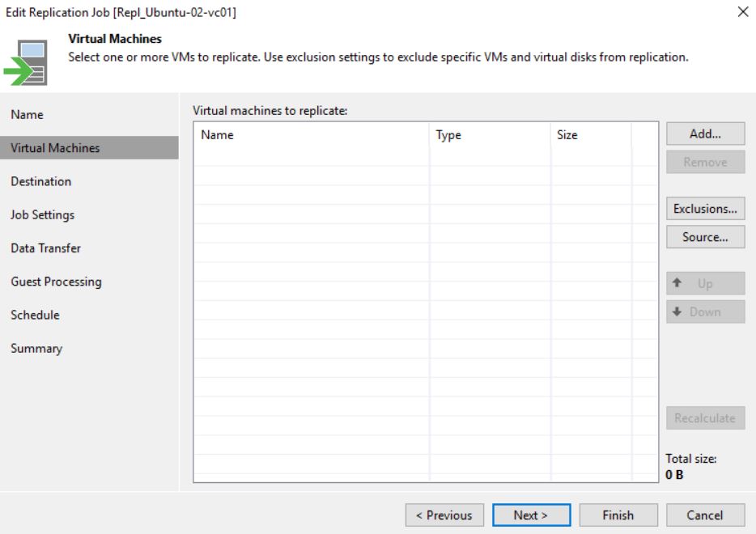Image resolution: width=756 pixels, height=534 pixels.
Task: Click the Recalculate button
Action: coord(705,417)
